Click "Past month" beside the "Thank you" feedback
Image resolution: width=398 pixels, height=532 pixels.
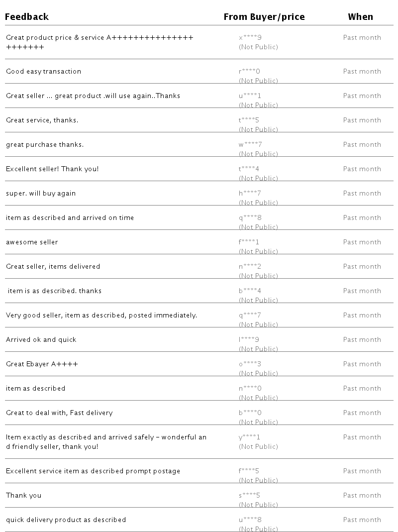click(x=362, y=495)
